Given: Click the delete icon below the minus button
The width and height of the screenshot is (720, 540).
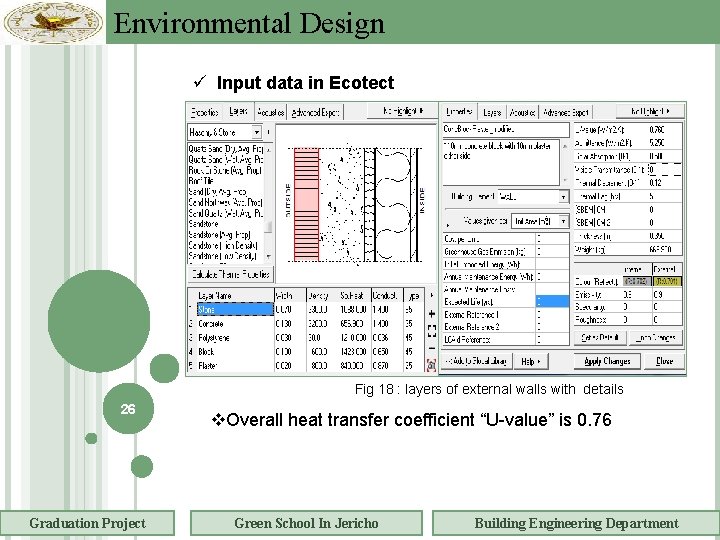Looking at the screenshot, I should coord(431,365).
